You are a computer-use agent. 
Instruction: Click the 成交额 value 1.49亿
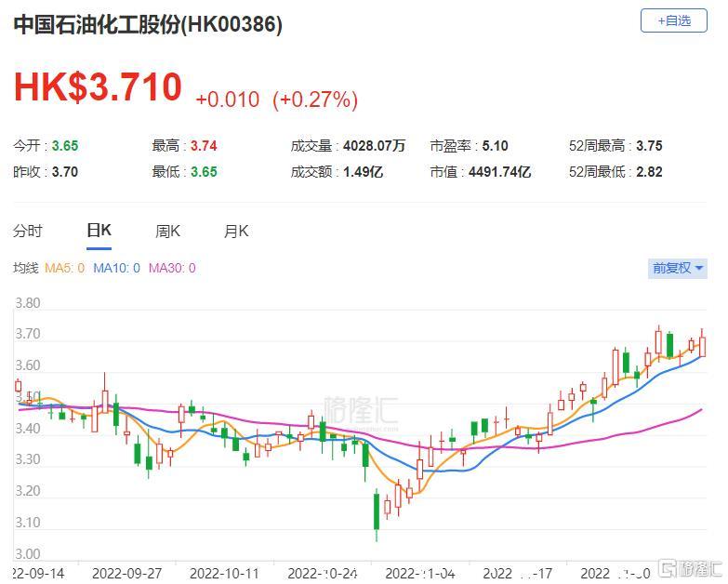click(364, 172)
